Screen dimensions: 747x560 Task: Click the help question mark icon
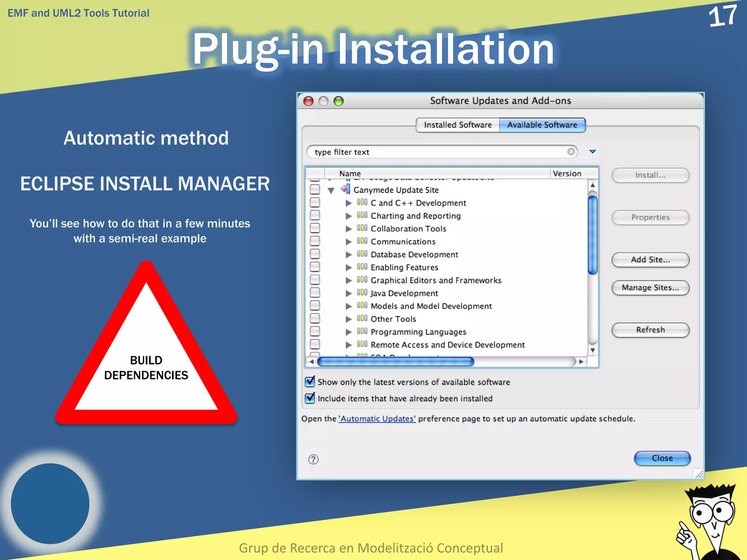(313, 459)
